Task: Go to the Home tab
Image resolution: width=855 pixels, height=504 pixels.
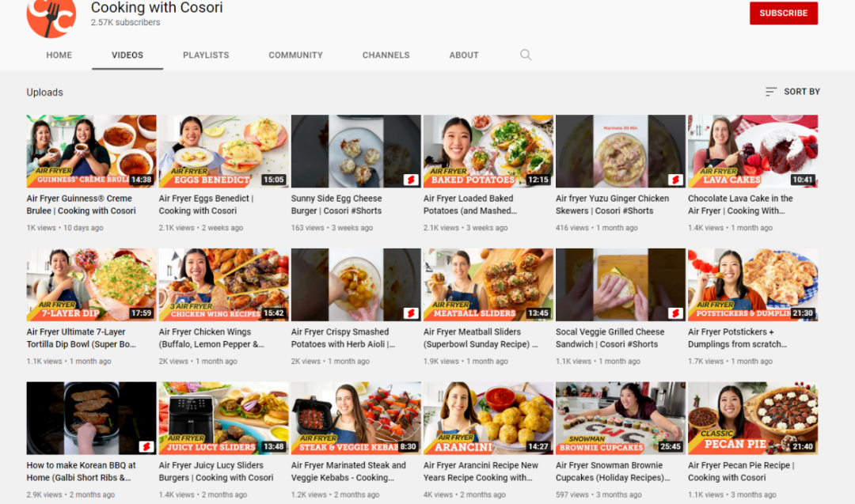Action: pos(59,55)
